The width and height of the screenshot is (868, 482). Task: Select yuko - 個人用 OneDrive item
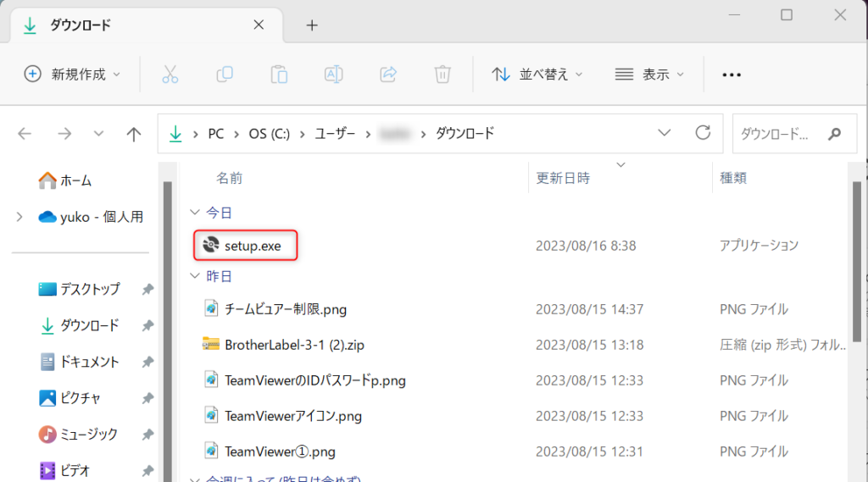tap(91, 217)
